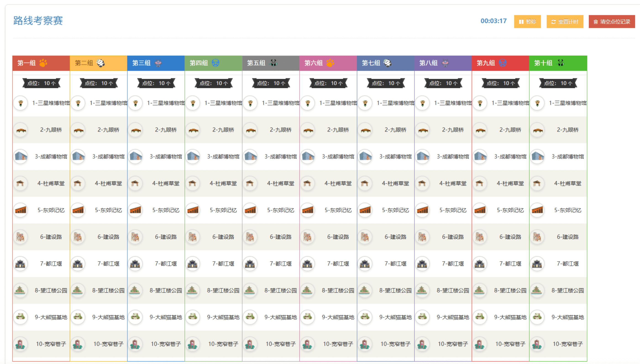Click the paw icon in 第一组 header

[43, 63]
